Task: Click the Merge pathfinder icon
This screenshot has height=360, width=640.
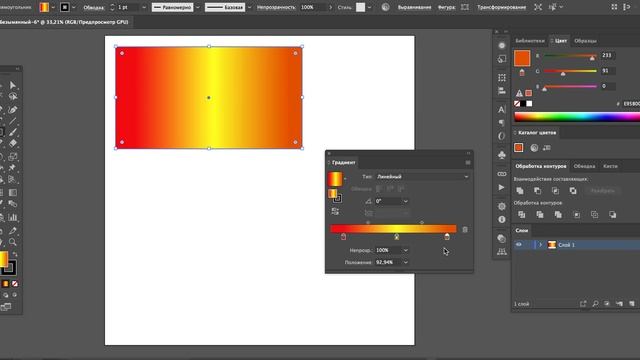Action: (558, 215)
